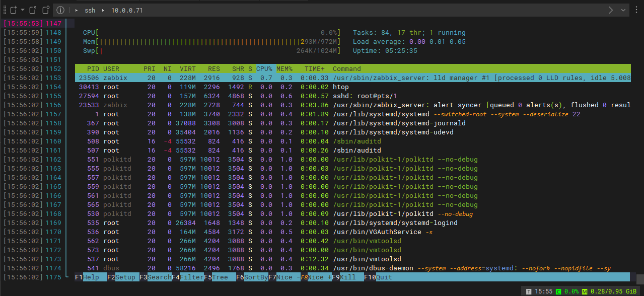
Task: Click the Uptime: 05:25:35 text
Action: pyautogui.click(x=385, y=51)
